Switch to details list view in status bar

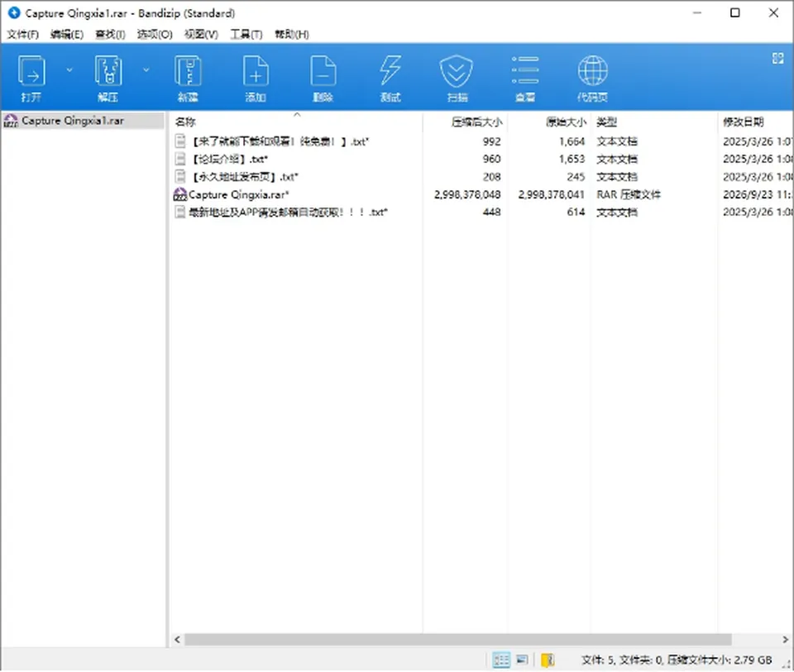501,660
